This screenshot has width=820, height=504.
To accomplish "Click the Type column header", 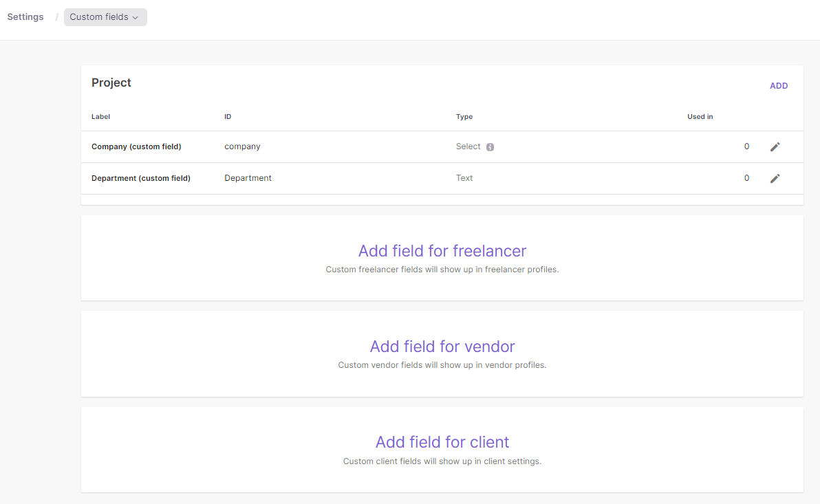I will (464, 117).
